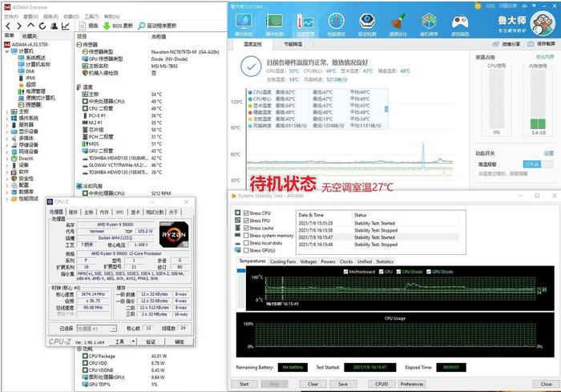Image resolution: width=561 pixels, height=392 pixels.
Task: Click CPU-Z 验证 validate button
Action: (x=151, y=341)
